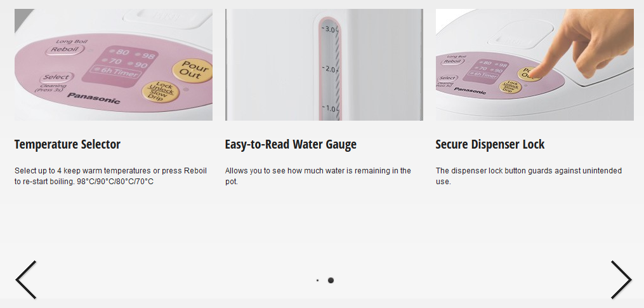This screenshot has height=308, width=644.
Task: Click the previous slide left arrow
Action: coord(26,279)
